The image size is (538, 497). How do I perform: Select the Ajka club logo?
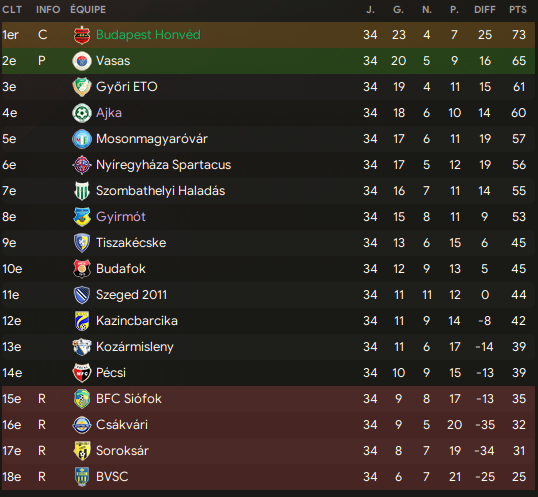(x=82, y=113)
